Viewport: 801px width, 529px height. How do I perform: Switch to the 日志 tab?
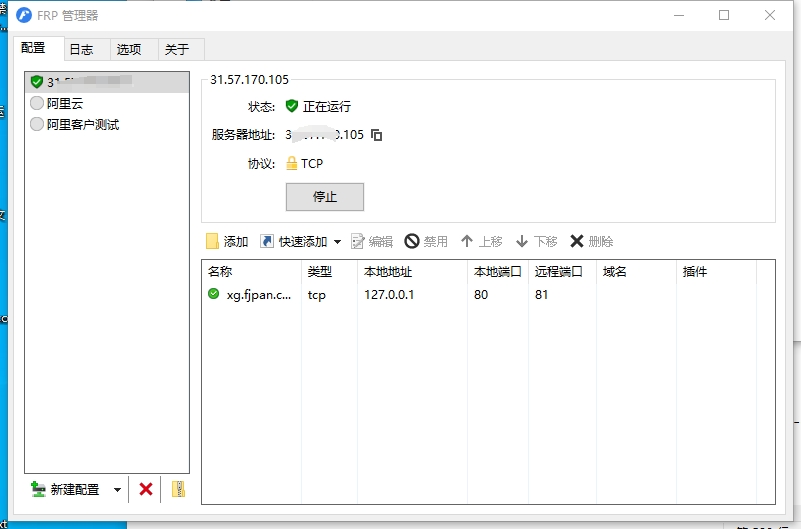coord(81,49)
